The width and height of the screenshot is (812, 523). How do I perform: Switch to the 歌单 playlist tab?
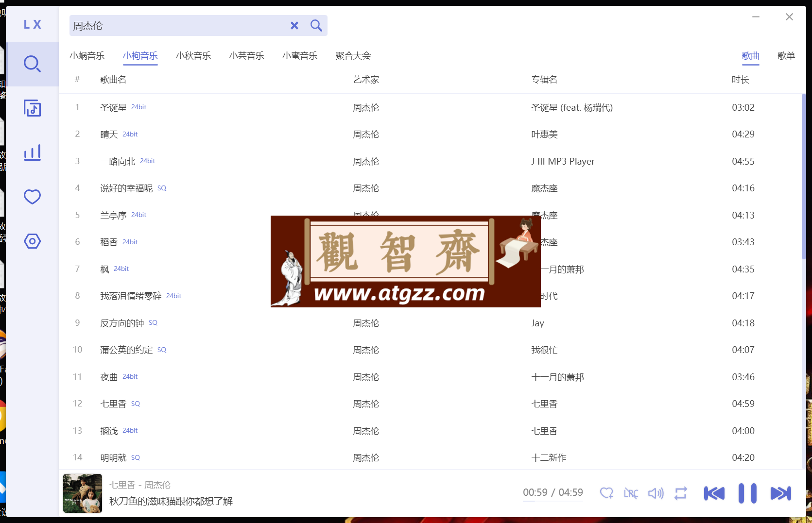pyautogui.click(x=786, y=56)
